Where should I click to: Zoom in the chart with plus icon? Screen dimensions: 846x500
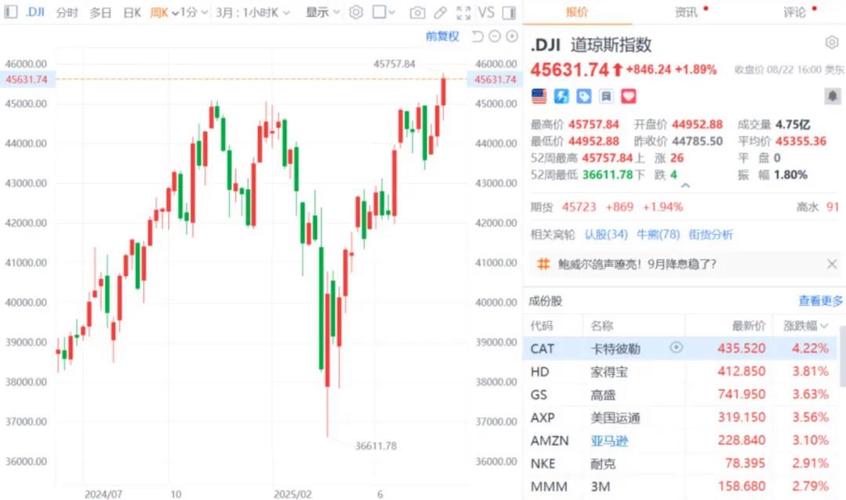510,37
